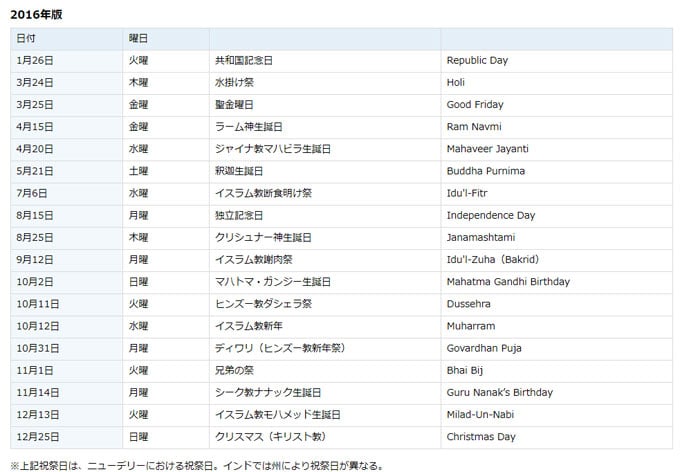Click the '独立記念日' cell
Image resolution: width=680 pixels, height=472 pixels.
[x=325, y=216]
